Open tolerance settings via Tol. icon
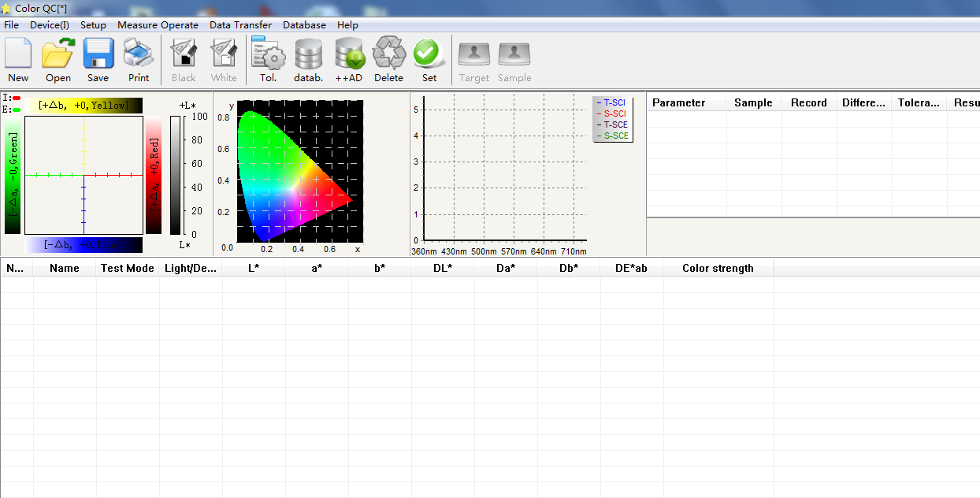The image size is (980, 498). (269, 54)
